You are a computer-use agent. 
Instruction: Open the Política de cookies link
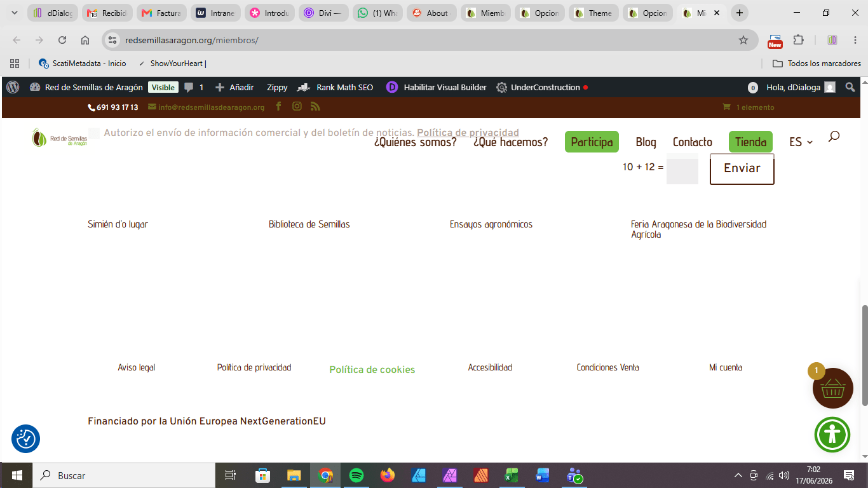point(372,370)
